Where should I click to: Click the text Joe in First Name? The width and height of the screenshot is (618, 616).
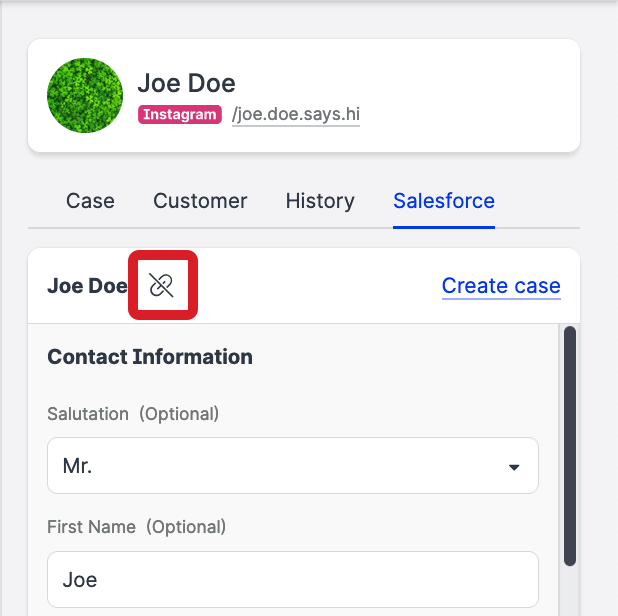[x=80, y=580]
